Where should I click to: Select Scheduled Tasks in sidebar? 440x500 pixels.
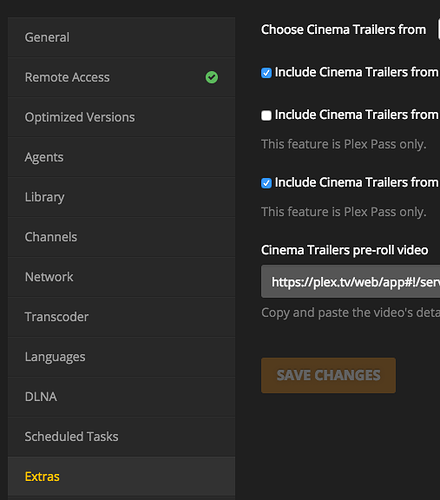pyautogui.click(x=121, y=437)
